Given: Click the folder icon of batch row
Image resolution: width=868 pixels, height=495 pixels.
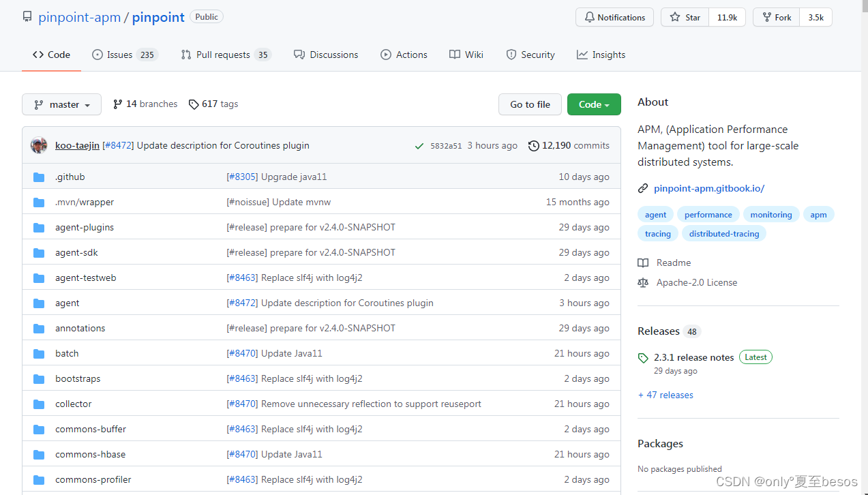Looking at the screenshot, I should pyautogui.click(x=39, y=354).
